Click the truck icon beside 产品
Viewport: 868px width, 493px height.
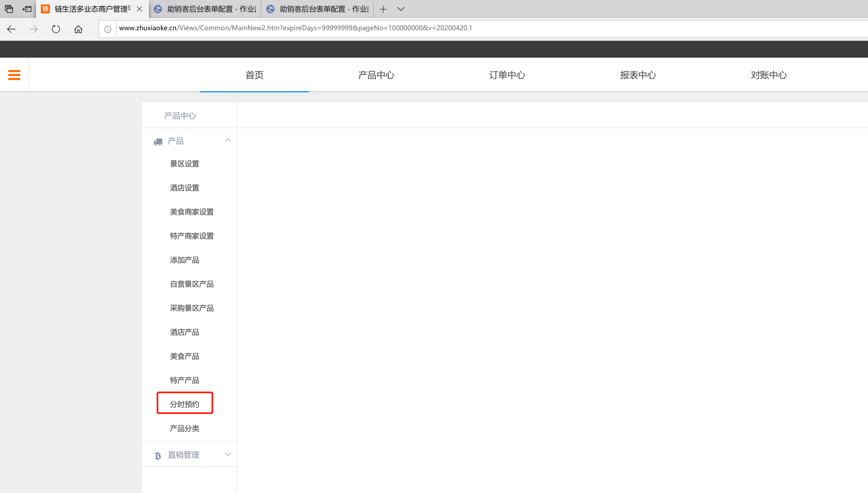point(158,142)
